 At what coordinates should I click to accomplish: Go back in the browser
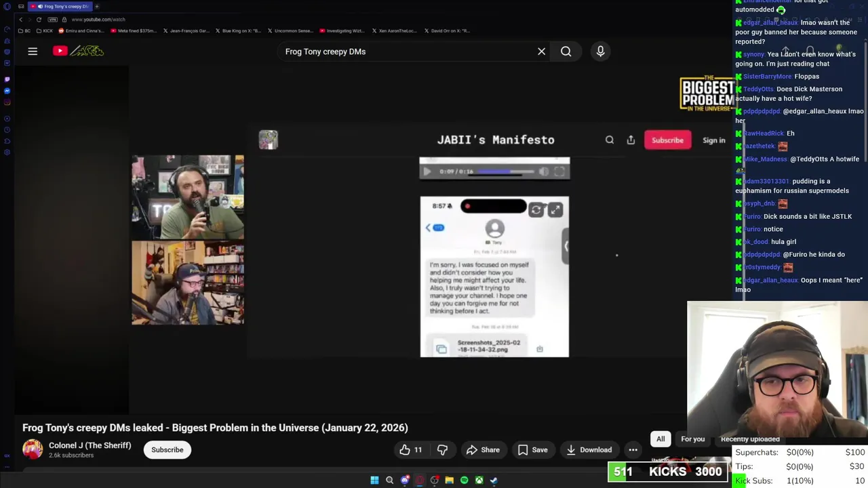(20, 20)
